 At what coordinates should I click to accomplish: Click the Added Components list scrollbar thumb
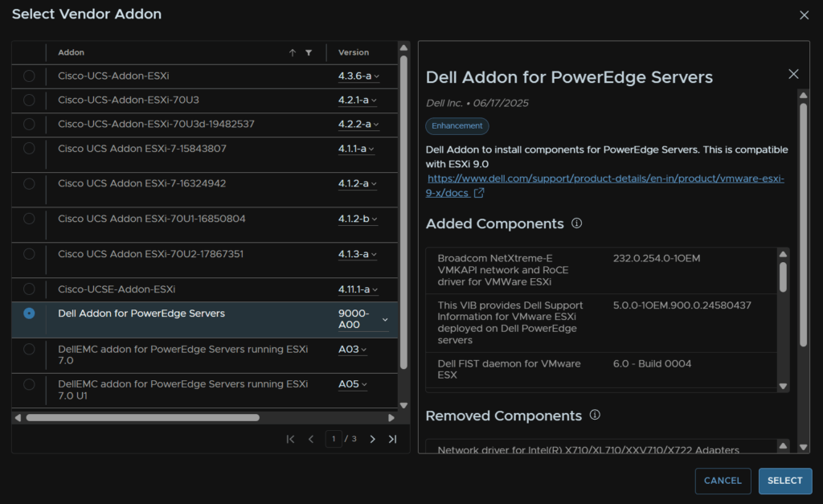[x=783, y=277]
